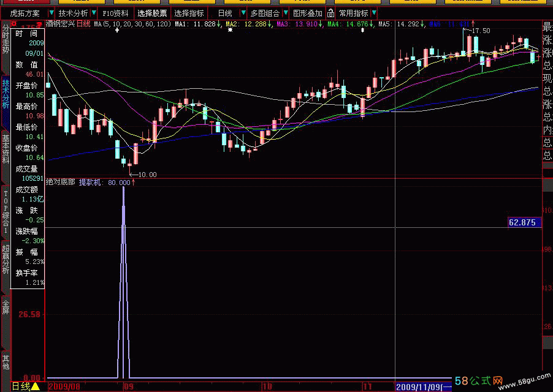Click the green down arrow after MA1 value

[x=219, y=24]
